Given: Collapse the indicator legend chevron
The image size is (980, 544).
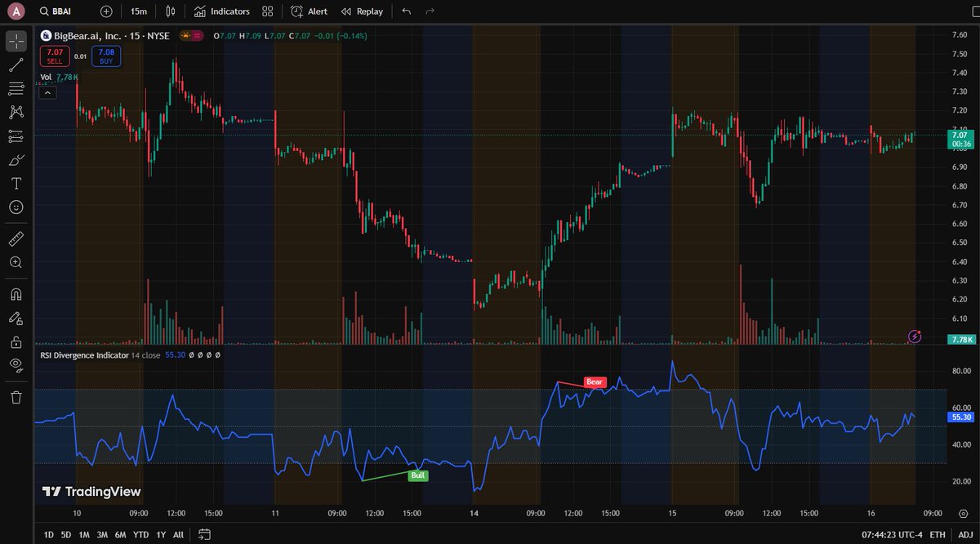Looking at the screenshot, I should coord(47,92).
